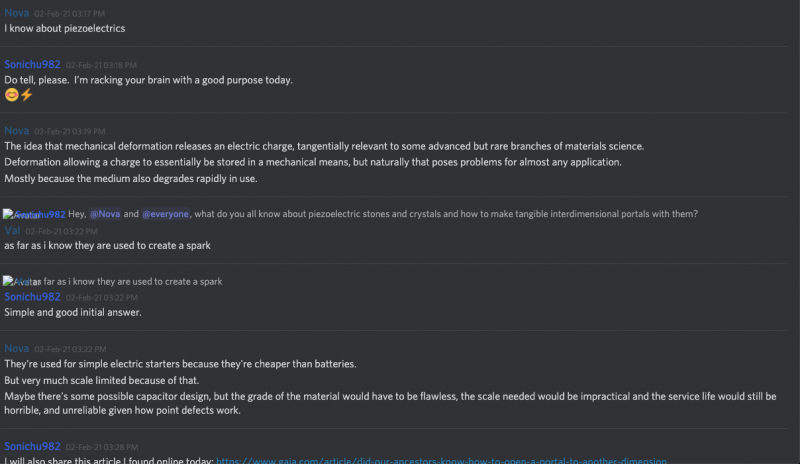
Task: Click the lightning bolt emoji
Action: coord(27,95)
